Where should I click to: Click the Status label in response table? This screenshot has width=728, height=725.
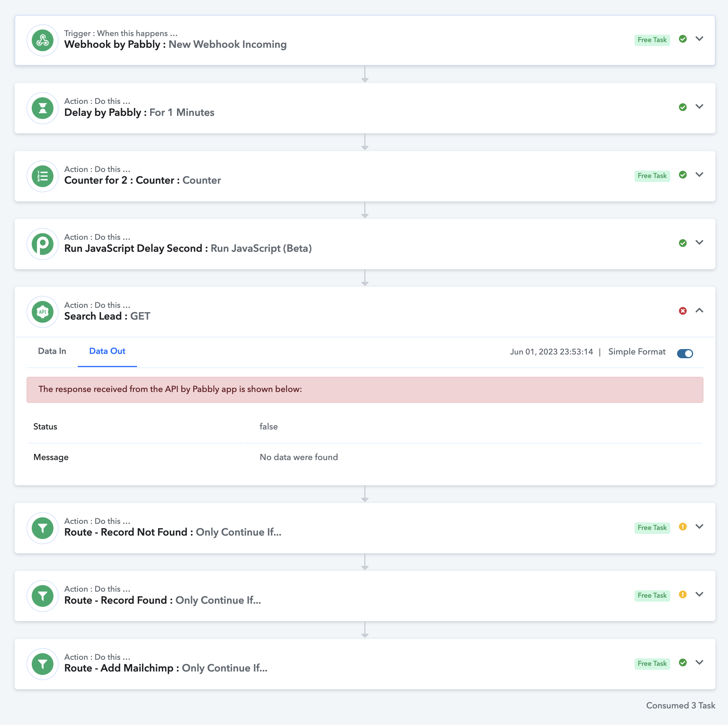(45, 426)
